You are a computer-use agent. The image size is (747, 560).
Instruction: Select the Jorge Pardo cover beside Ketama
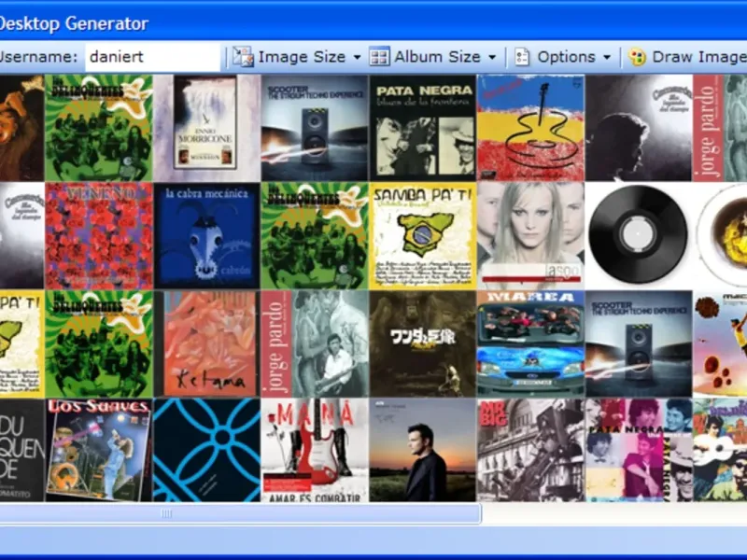[315, 343]
